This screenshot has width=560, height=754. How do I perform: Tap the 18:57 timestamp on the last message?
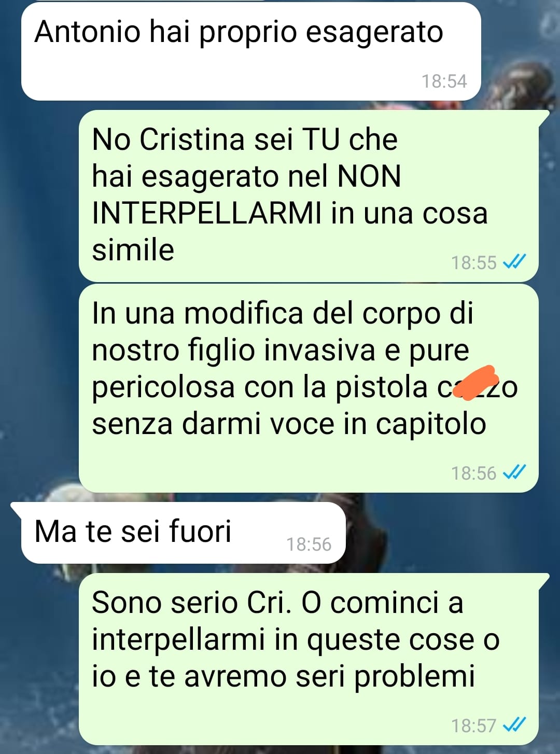point(473,725)
